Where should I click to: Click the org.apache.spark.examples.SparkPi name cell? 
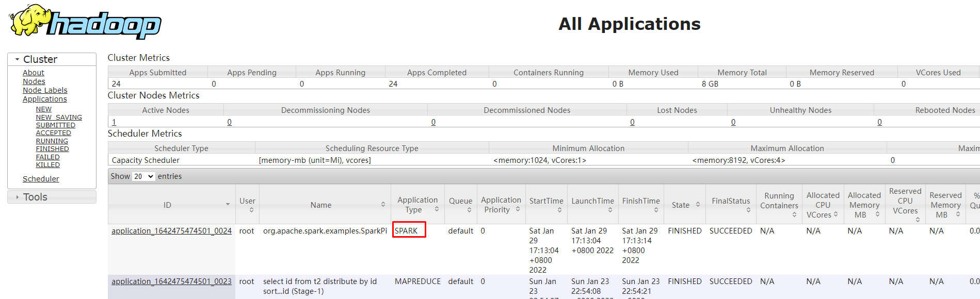[325, 231]
